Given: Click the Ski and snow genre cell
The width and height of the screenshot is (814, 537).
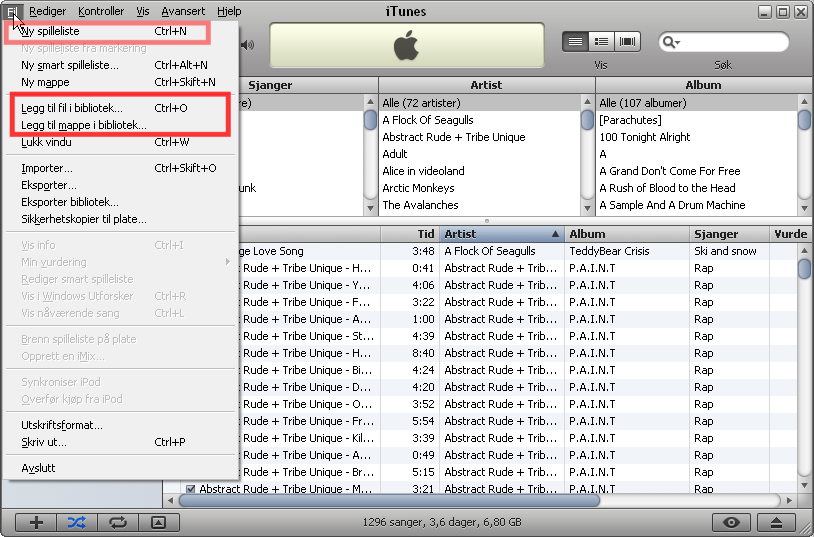Looking at the screenshot, I should pos(729,251).
